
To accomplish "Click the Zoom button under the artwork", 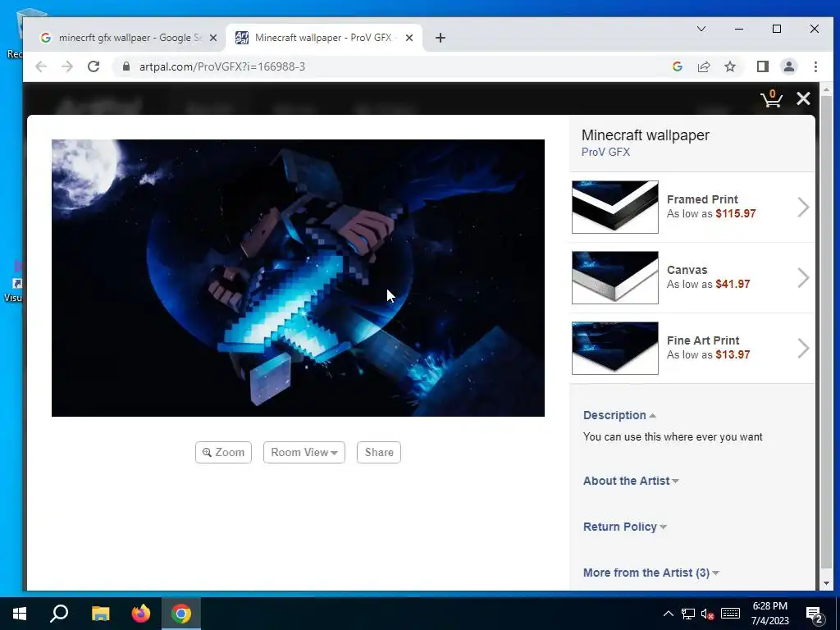I will tap(223, 452).
